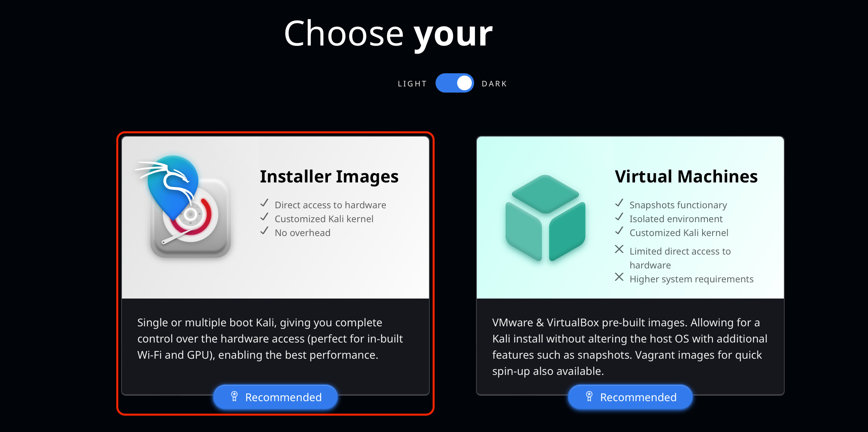Toggle the light/dark theme switch
Screen dimensions: 868x432
tap(454, 83)
